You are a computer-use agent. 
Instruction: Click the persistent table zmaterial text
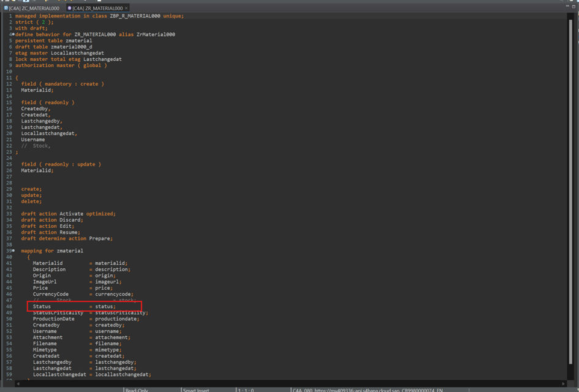pyautogui.click(x=53, y=41)
